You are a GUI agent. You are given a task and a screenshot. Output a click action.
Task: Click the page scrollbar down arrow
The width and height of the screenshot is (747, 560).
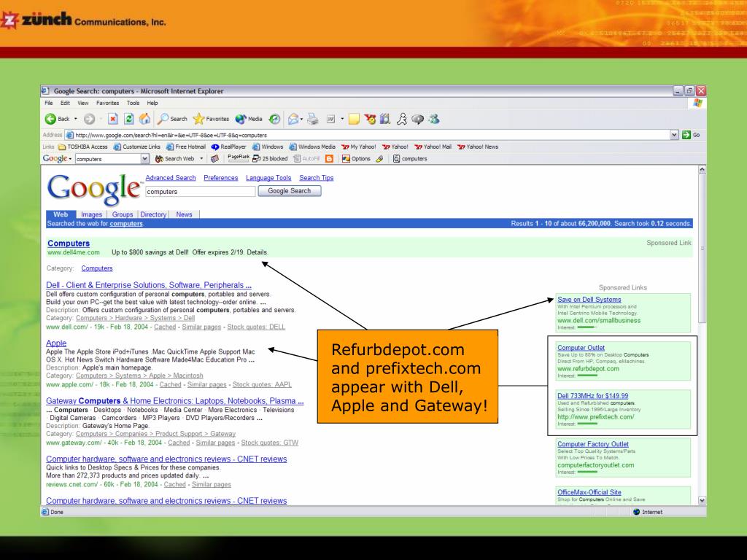pos(702,500)
